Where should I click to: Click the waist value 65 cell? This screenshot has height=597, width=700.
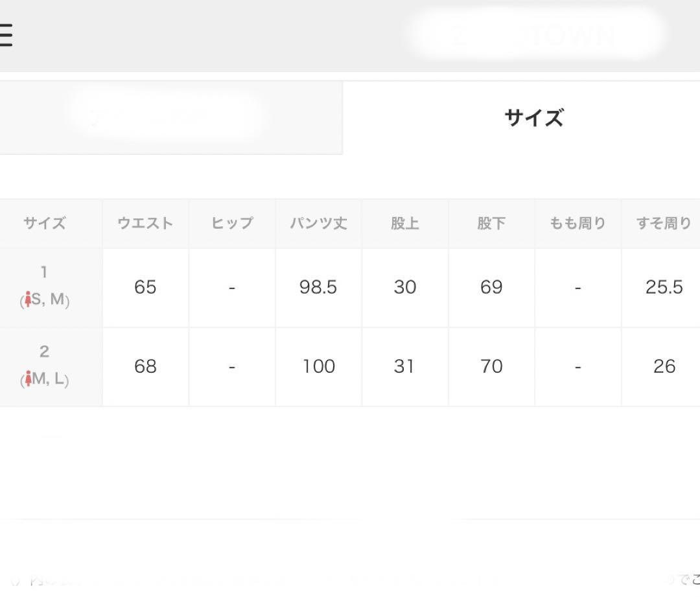point(146,288)
